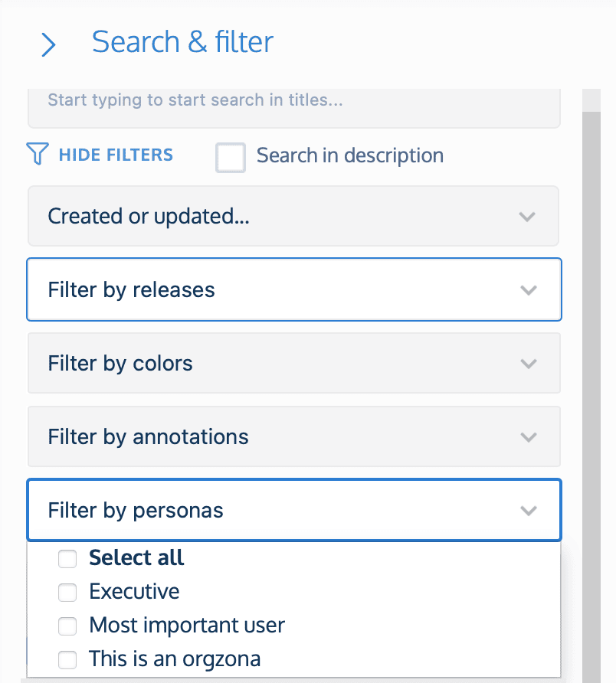Click the vertical scrollbar on the right

pos(591,383)
